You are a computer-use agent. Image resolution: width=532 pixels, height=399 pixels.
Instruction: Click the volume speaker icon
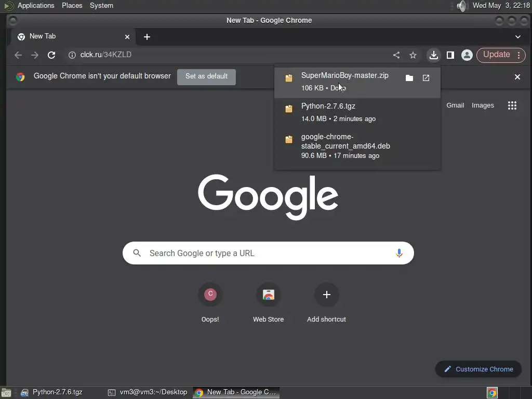(462, 6)
